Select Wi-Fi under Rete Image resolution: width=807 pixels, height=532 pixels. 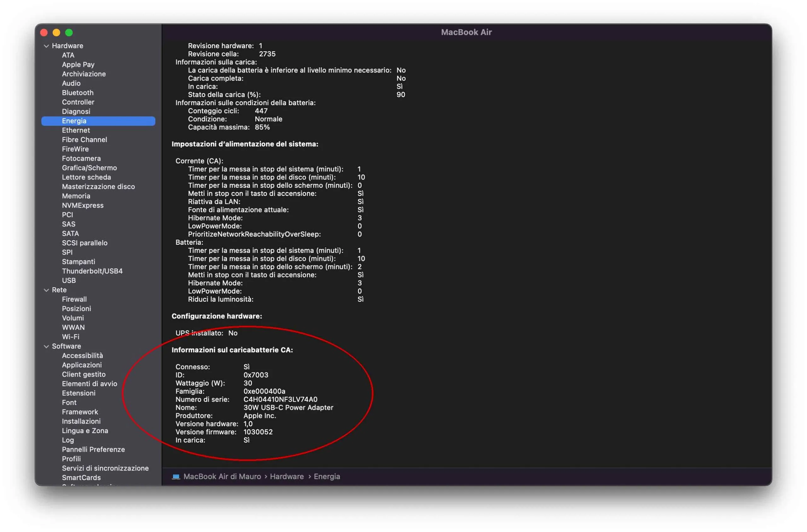[x=71, y=337]
